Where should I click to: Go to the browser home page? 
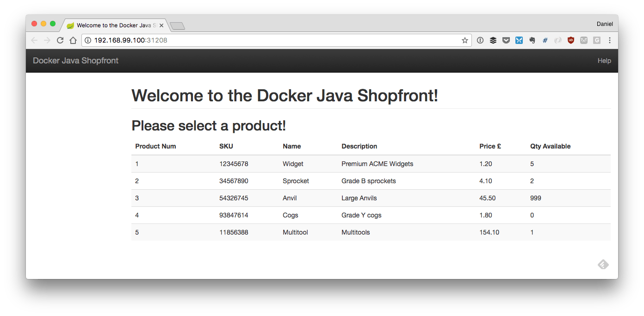tap(73, 41)
